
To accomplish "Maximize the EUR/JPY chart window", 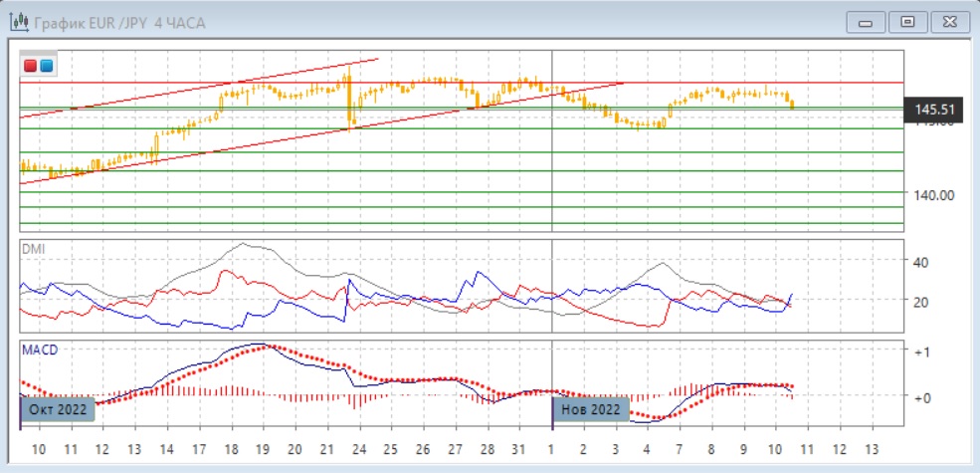I will pyautogui.click(x=906, y=21).
